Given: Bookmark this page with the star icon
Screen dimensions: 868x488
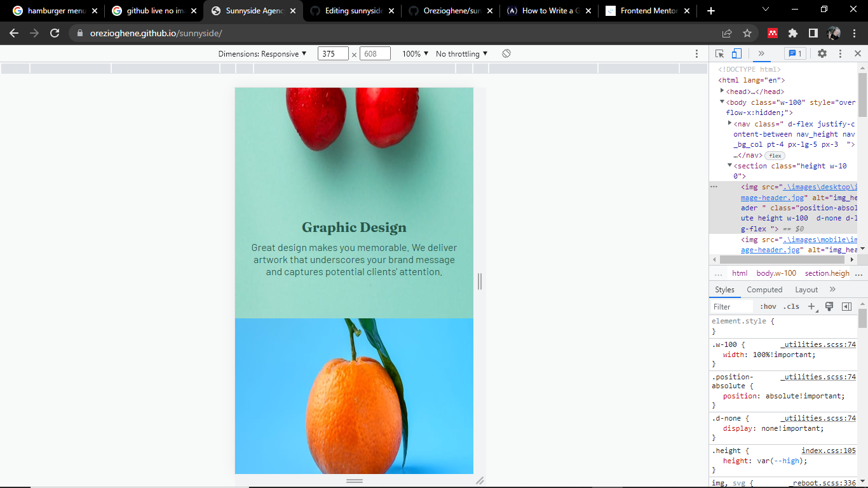Looking at the screenshot, I should tap(747, 32).
